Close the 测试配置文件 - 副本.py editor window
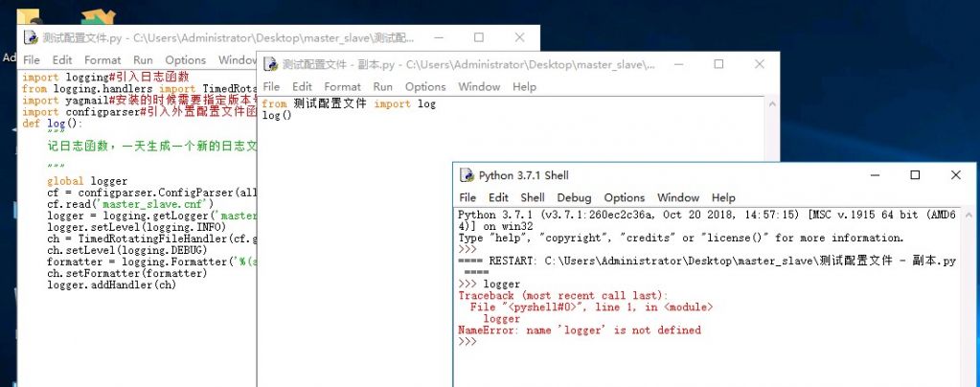The height and width of the screenshot is (387, 980). pos(760,64)
